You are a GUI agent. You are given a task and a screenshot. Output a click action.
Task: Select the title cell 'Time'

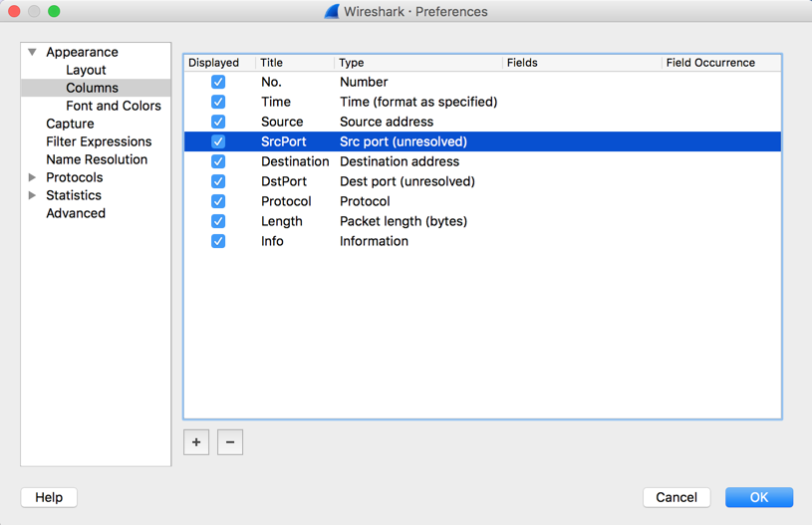pyautogui.click(x=276, y=102)
